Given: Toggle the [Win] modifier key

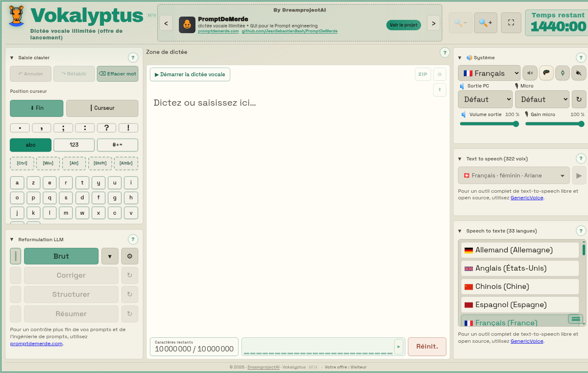Looking at the screenshot, I should tap(48, 163).
